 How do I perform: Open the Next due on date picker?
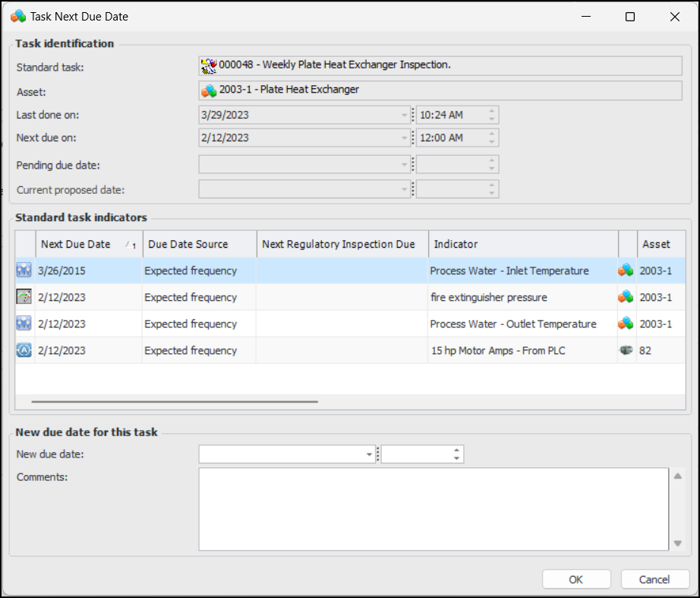404,138
